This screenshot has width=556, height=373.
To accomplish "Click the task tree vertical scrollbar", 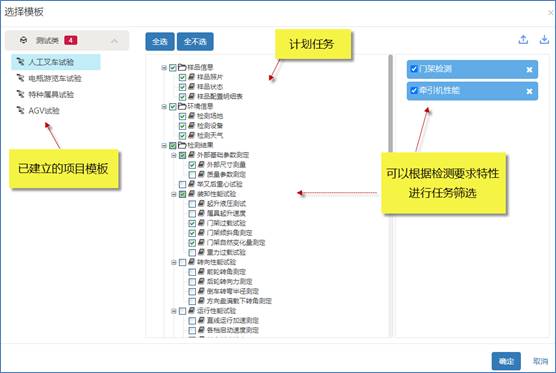I will tap(390, 103).
